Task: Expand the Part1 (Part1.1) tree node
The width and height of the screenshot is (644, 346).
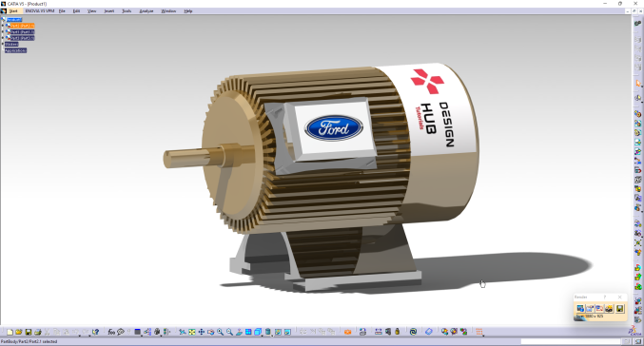Action: pos(3,31)
